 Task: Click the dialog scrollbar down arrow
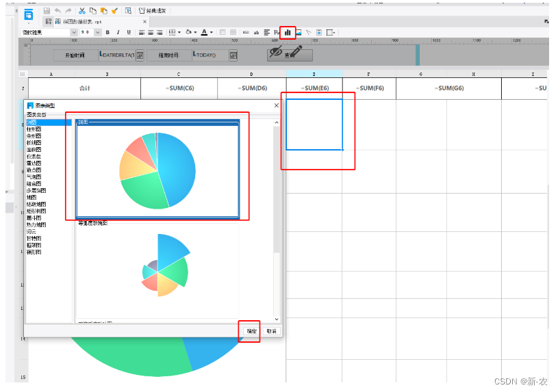(x=277, y=319)
